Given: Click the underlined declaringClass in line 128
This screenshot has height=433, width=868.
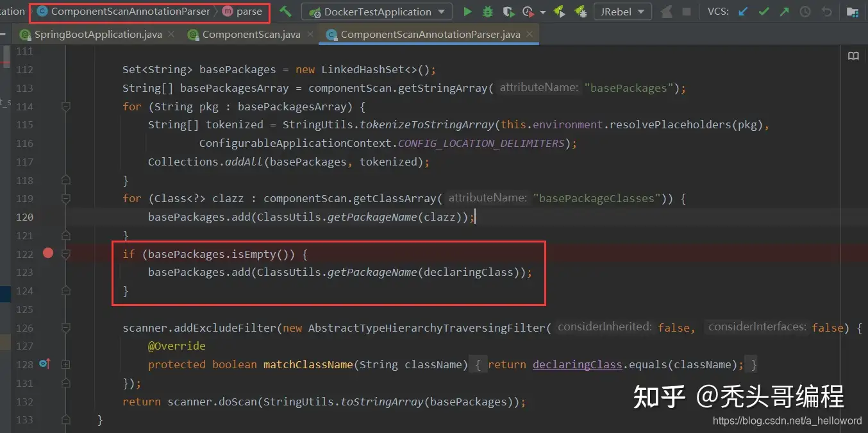Looking at the screenshot, I should point(578,364).
